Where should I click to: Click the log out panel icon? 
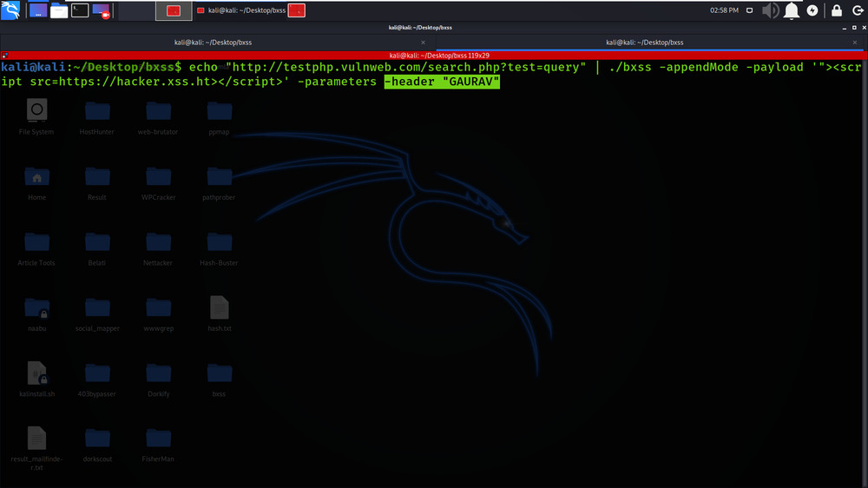tap(858, 10)
